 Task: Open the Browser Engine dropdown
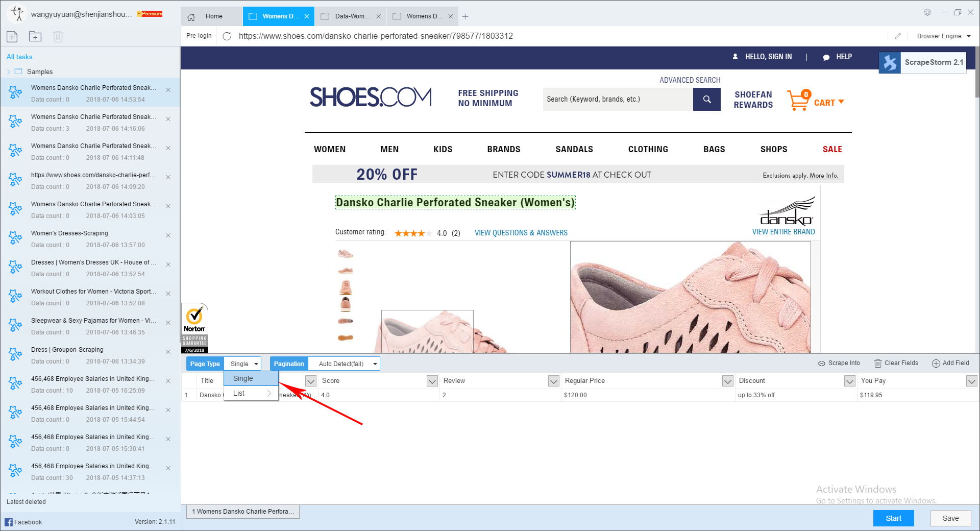click(944, 36)
